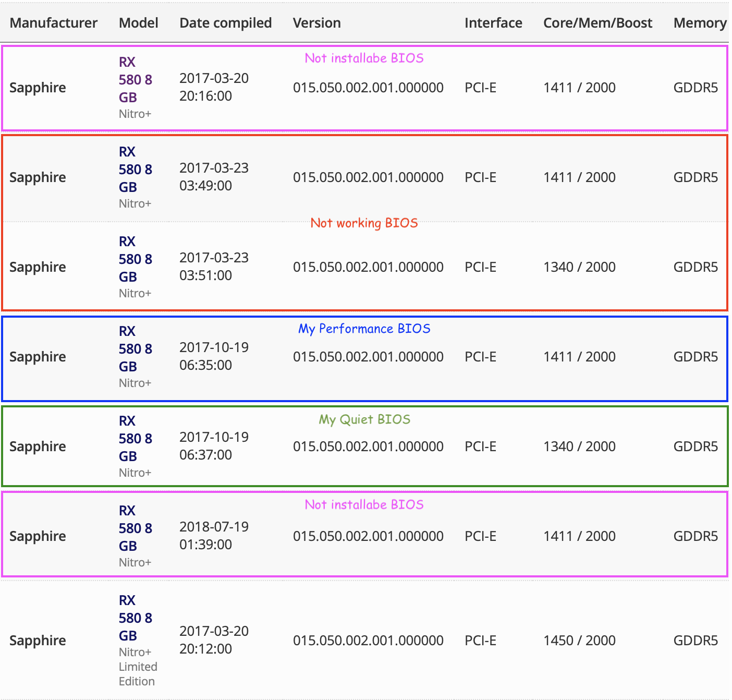Viewport: 732px width, 700px height.
Task: Open the RX 580 Nitro+ Limited Edition link
Action: [135, 618]
